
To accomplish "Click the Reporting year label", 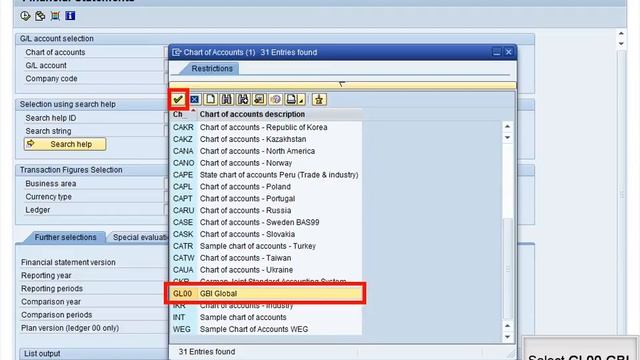I will pyautogui.click(x=46, y=275).
